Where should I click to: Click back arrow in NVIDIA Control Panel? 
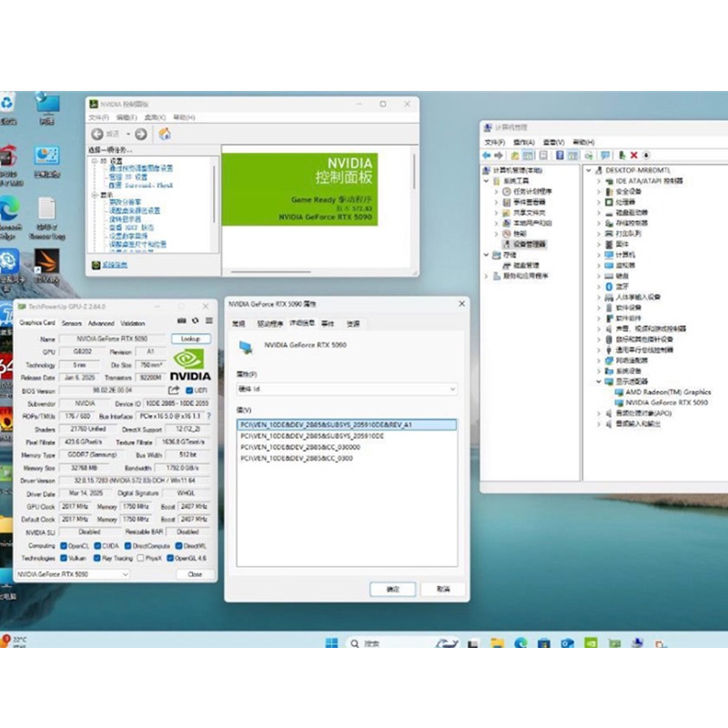[x=97, y=134]
